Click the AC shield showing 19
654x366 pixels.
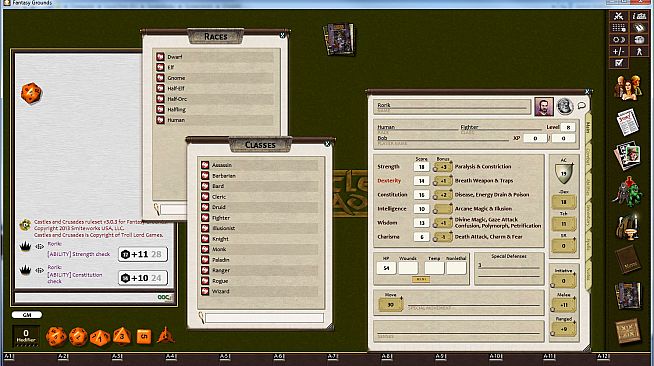(x=563, y=173)
